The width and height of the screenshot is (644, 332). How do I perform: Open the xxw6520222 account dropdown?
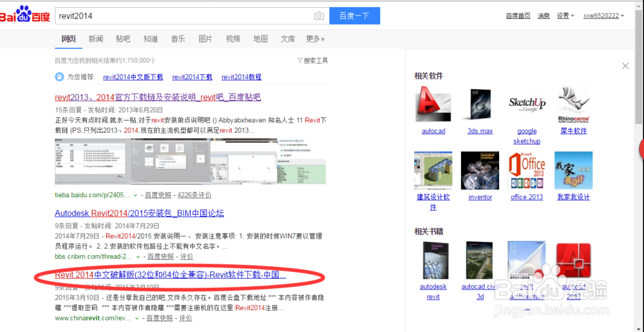coord(603,16)
